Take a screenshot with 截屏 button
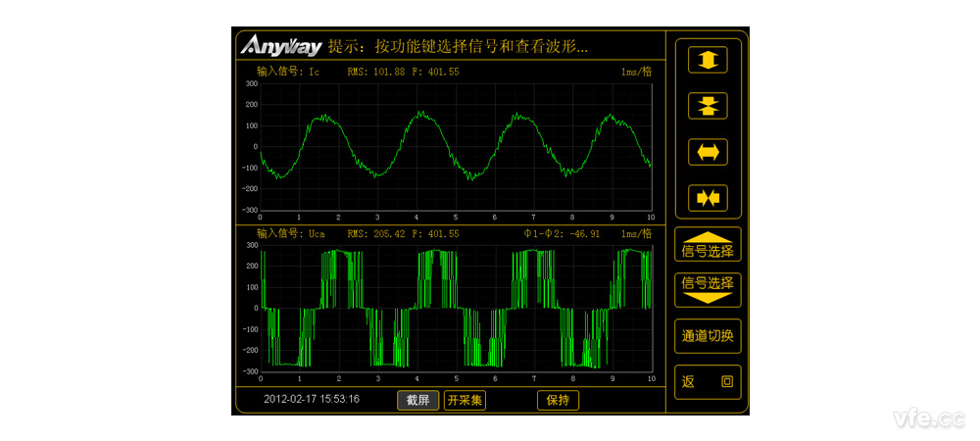 click(x=417, y=400)
